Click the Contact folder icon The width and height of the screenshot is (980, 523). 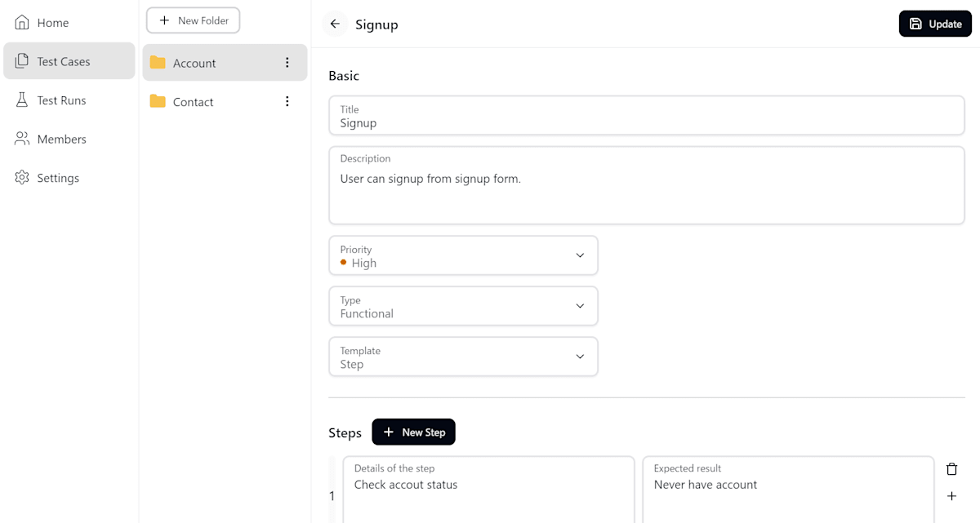click(x=158, y=102)
